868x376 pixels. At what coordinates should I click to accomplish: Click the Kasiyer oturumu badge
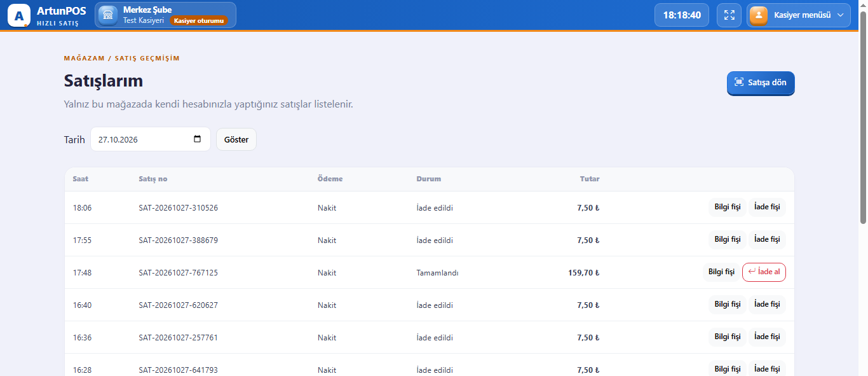(198, 20)
